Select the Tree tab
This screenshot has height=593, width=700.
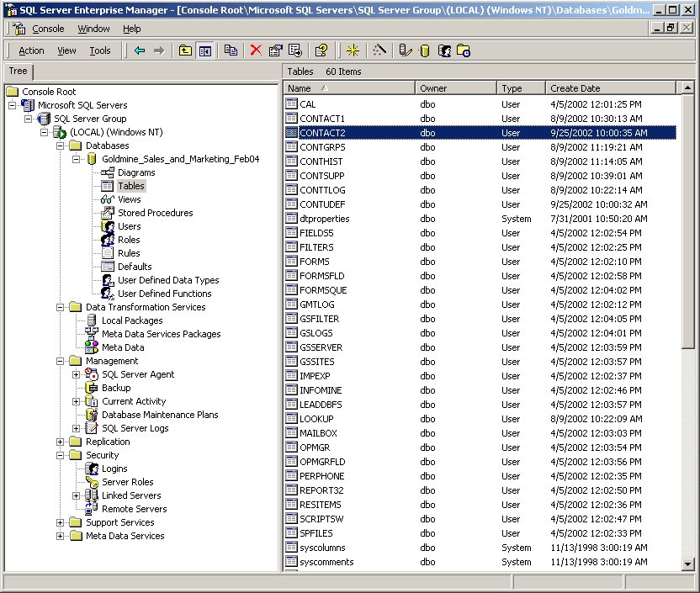(18, 71)
